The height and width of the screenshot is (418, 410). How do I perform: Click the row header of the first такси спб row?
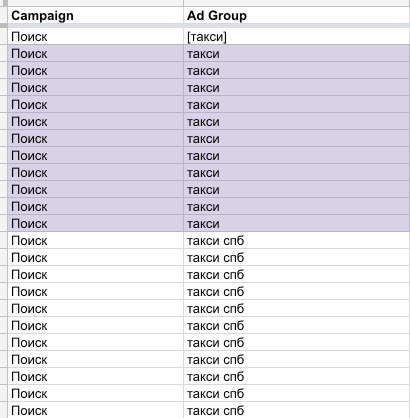coord(4,240)
